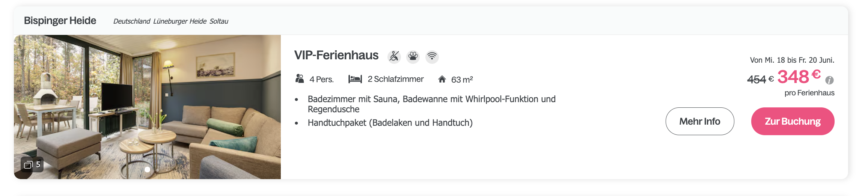The width and height of the screenshot is (868, 196).
Task: Open the living room photo thumbnail
Action: pyautogui.click(x=147, y=107)
